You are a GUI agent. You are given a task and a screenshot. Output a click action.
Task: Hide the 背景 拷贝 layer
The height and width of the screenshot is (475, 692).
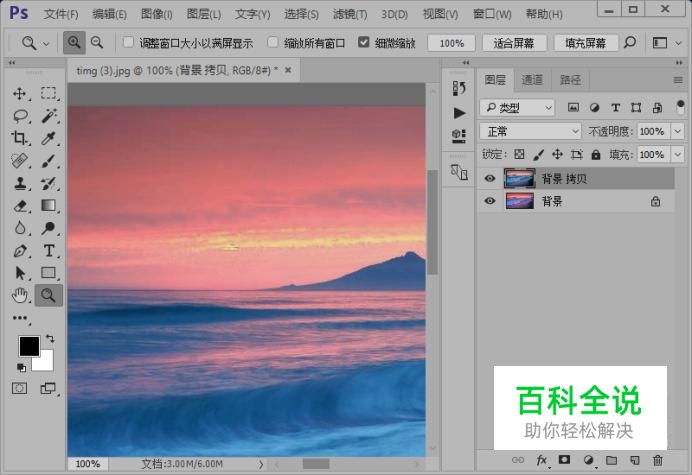coord(489,179)
